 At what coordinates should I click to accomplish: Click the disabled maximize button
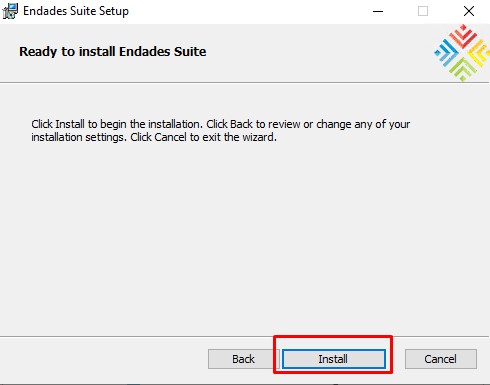[x=423, y=11]
